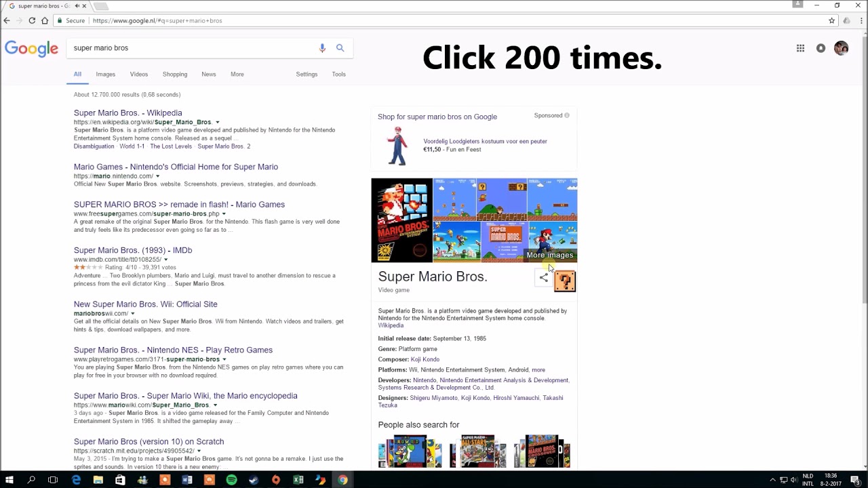Expand options arrow for mariowiki.com URL
868x488 pixels.
215,405
